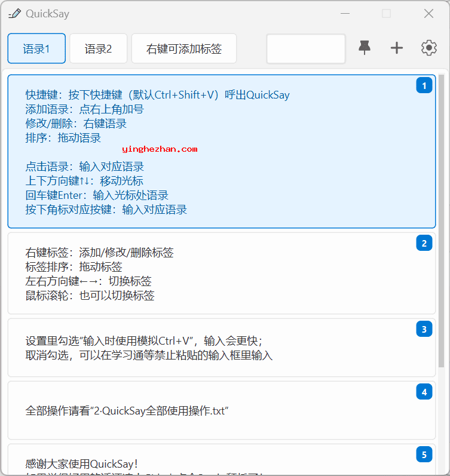Click the line 取消勾选，可以在学习通等禁止粘贴
The height and width of the screenshot is (476, 450).
click(149, 355)
